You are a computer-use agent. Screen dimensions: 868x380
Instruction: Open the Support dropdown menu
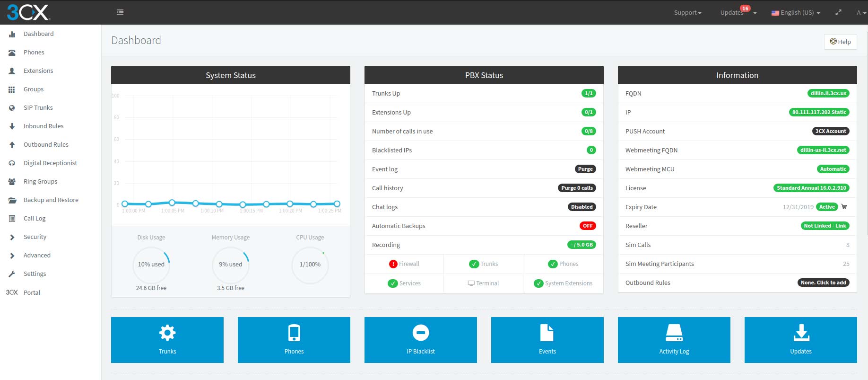pyautogui.click(x=687, y=13)
